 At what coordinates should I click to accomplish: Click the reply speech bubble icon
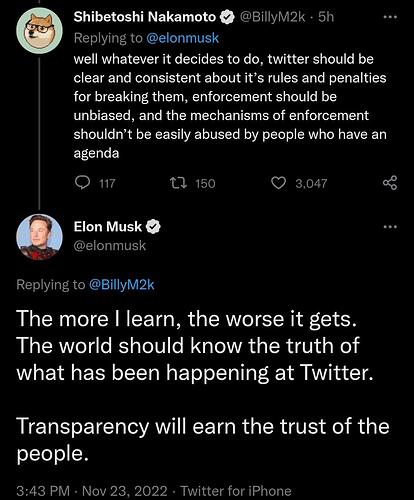point(82,183)
